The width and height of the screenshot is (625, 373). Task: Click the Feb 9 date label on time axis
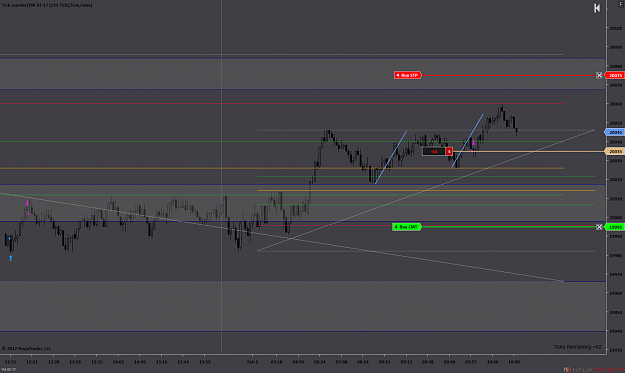click(252, 362)
